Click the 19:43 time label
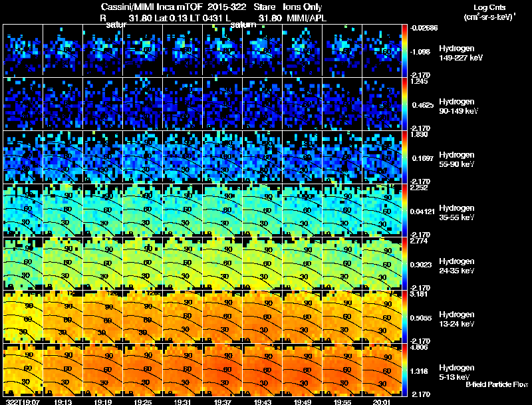 pos(262,402)
